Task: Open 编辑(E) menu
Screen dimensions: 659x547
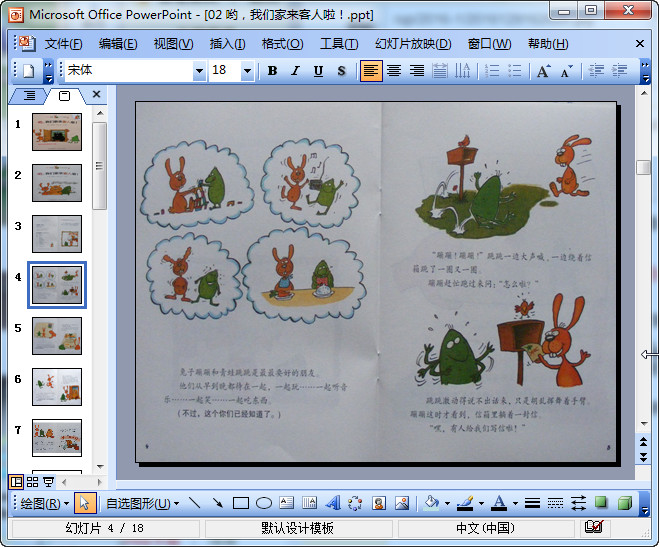Action: point(118,44)
